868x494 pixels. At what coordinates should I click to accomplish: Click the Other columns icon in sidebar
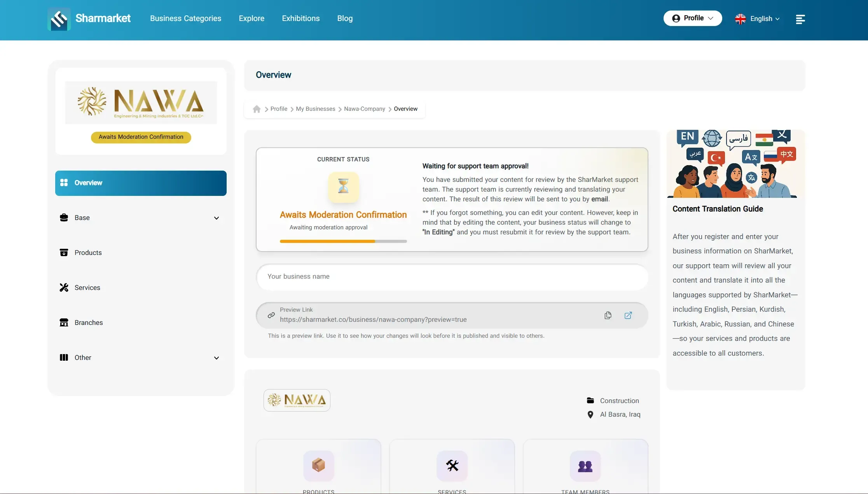64,358
